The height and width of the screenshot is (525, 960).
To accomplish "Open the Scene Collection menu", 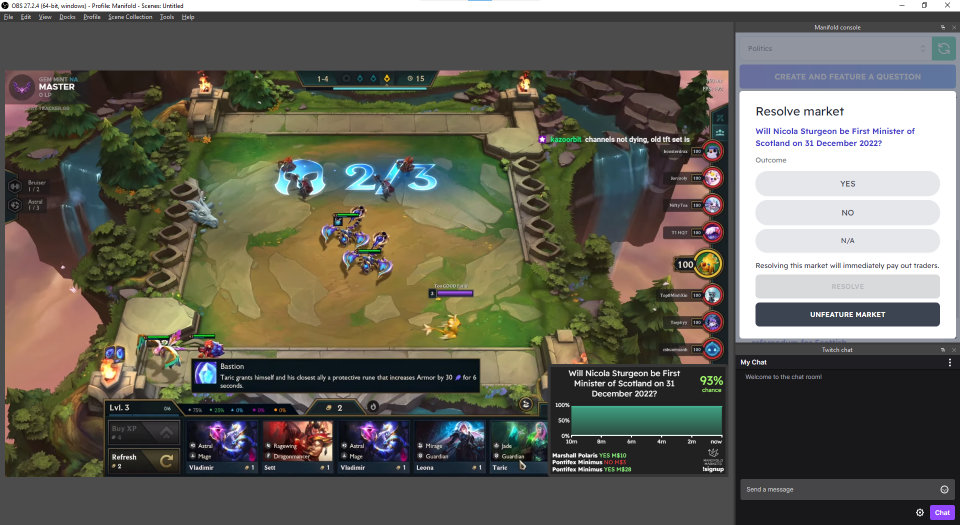I will pyautogui.click(x=130, y=17).
